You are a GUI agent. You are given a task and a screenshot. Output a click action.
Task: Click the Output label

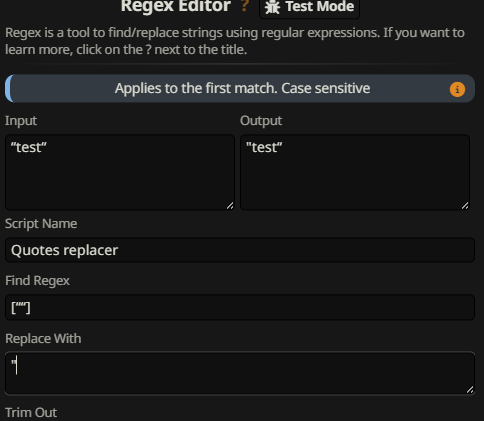261,121
